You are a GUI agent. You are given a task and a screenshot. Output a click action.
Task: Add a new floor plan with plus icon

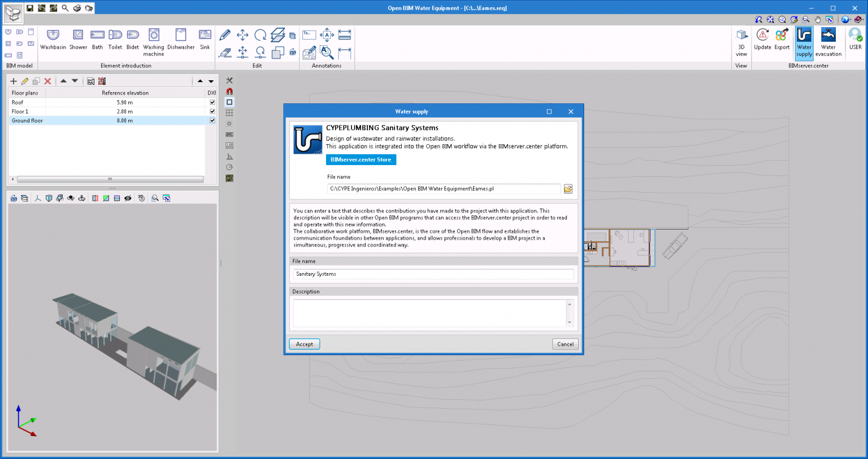14,81
